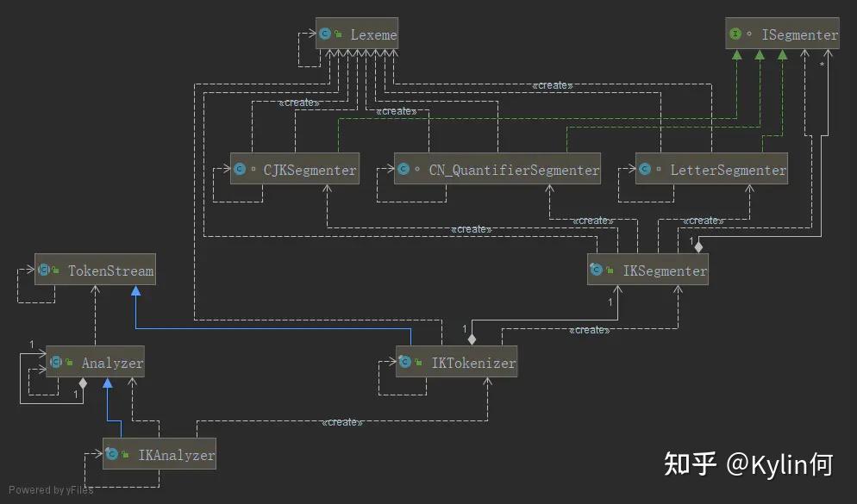Click the IKAnalyzer class icon
Screen dimensions: 857x504
(x=112, y=454)
